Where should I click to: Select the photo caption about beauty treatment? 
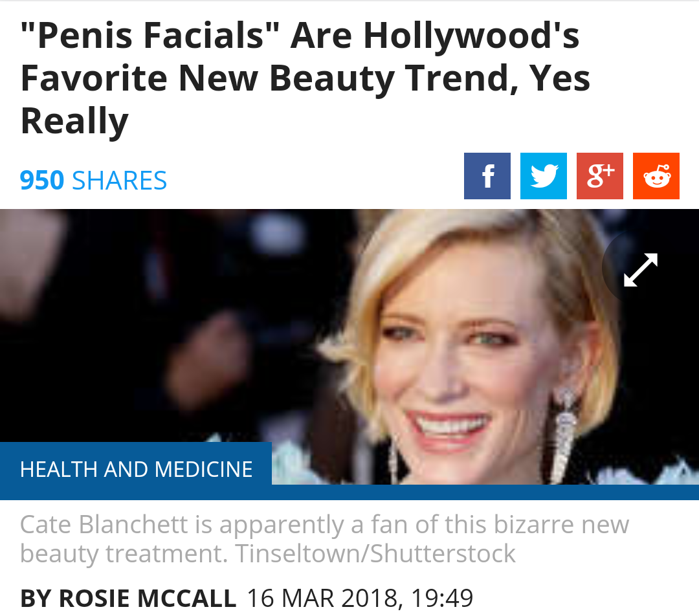tap(324, 524)
